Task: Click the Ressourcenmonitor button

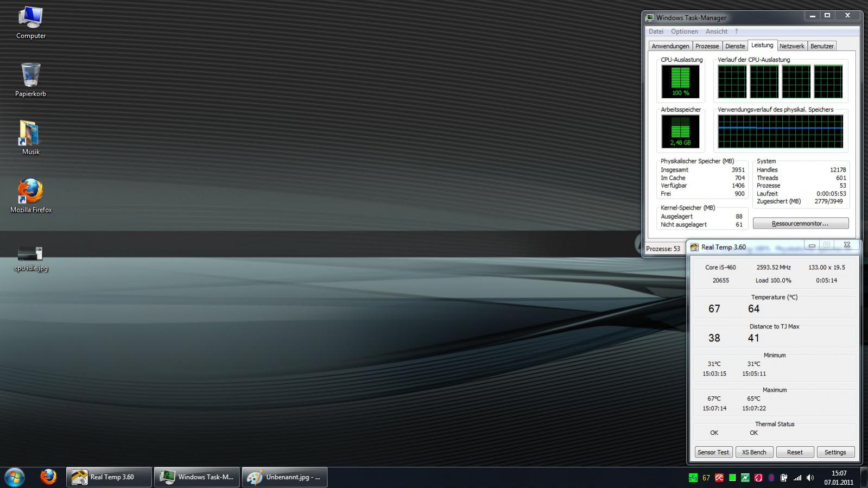Action: coord(801,224)
